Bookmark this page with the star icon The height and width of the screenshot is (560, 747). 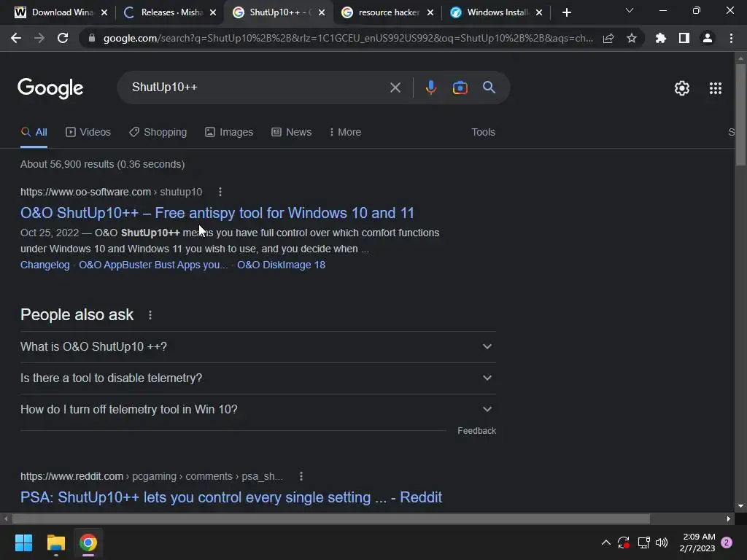point(632,38)
